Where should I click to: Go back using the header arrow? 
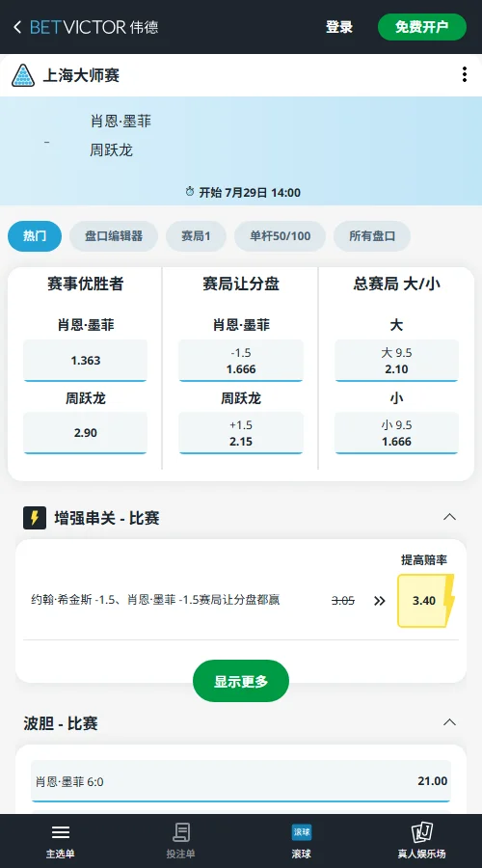point(17,27)
